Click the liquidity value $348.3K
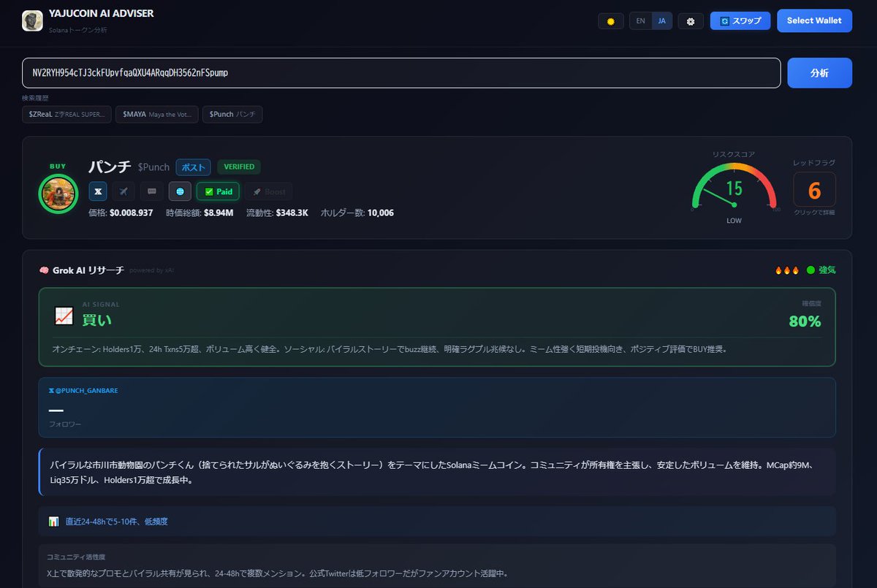The width and height of the screenshot is (877, 588). [292, 213]
